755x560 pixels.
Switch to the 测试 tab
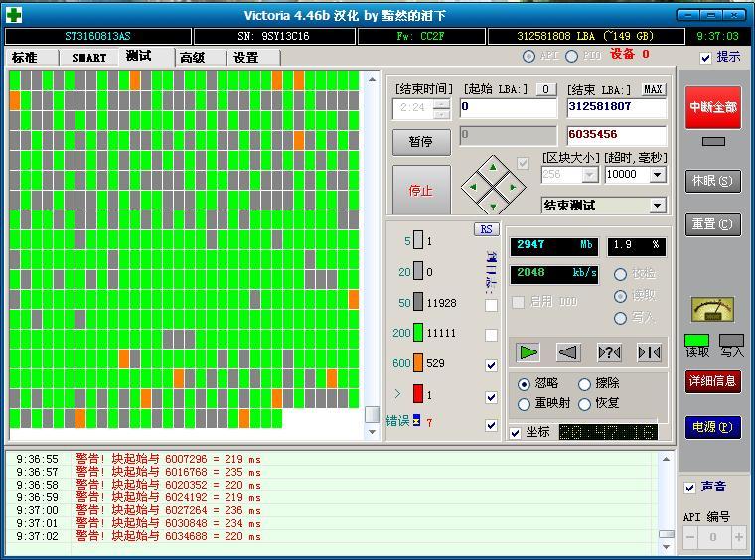(x=146, y=57)
